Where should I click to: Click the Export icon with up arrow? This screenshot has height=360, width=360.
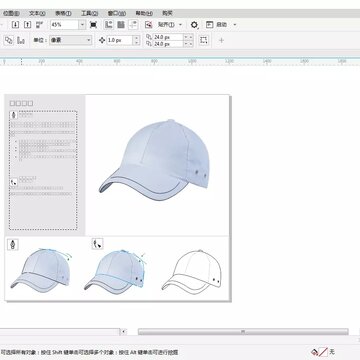pos(28,25)
